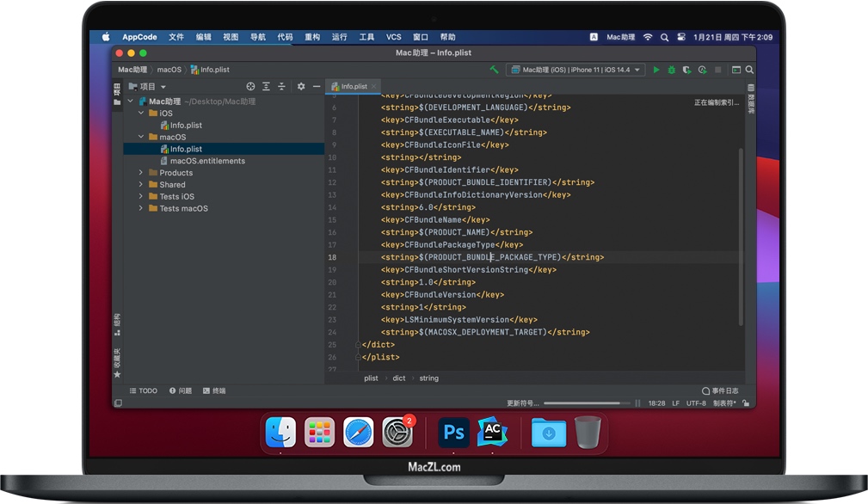Click the dict breadcrumb below the editor
Image resolution: width=868 pixels, height=504 pixels.
398,378
